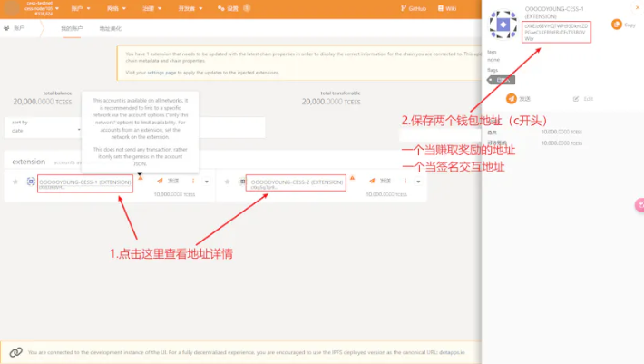Screen dimensions: 644x364
Task: Click the star icon beside OOOOOYOUNG-CESS-1
Action: click(15, 182)
